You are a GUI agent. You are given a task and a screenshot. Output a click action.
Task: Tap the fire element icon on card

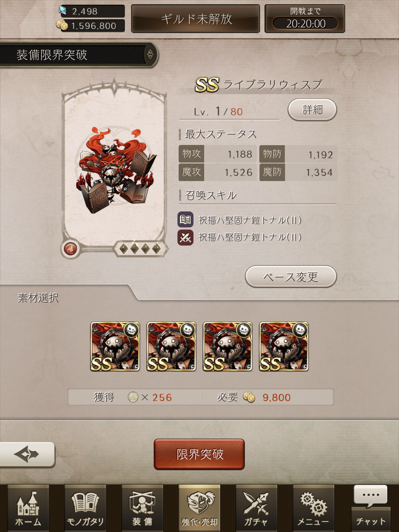point(71,249)
